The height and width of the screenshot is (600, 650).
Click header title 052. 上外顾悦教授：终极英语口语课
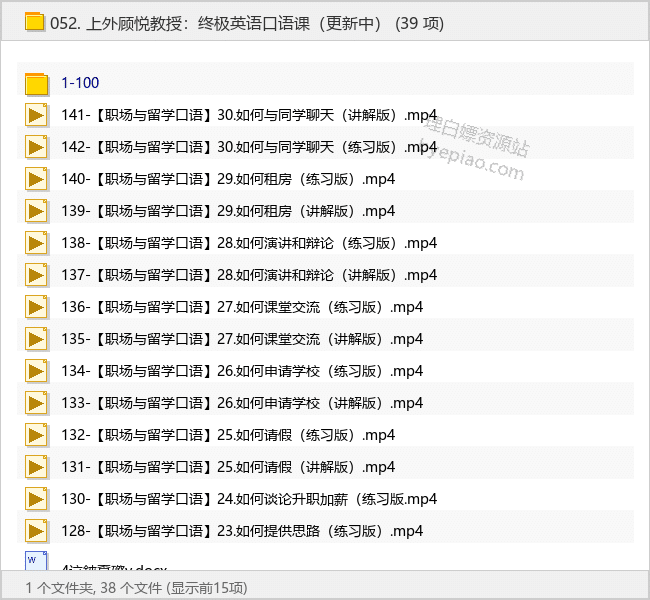click(180, 24)
